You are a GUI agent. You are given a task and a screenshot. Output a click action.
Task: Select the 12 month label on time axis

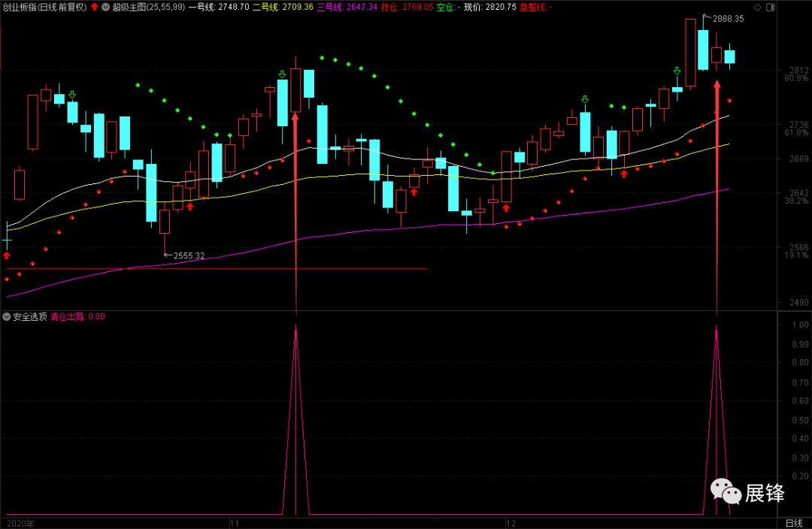[x=511, y=523]
